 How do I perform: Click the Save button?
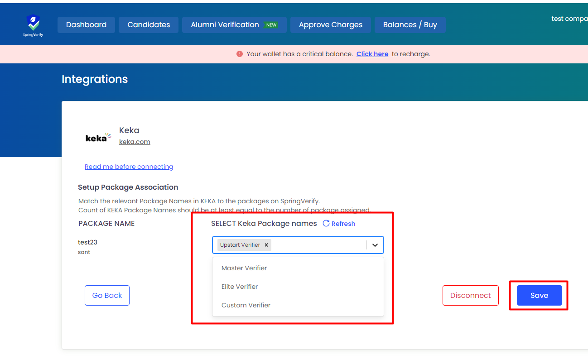pos(539,295)
